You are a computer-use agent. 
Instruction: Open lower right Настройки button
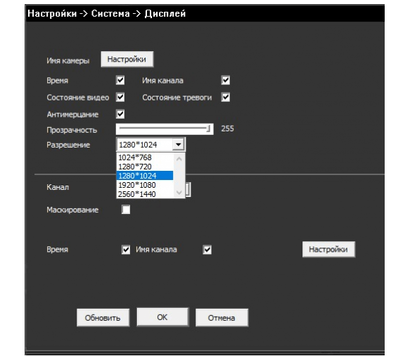[329, 249]
